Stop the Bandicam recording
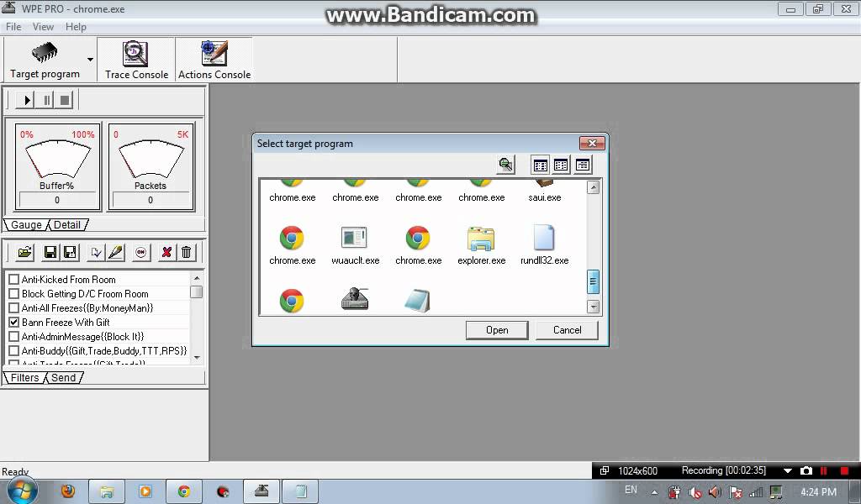 (x=844, y=470)
